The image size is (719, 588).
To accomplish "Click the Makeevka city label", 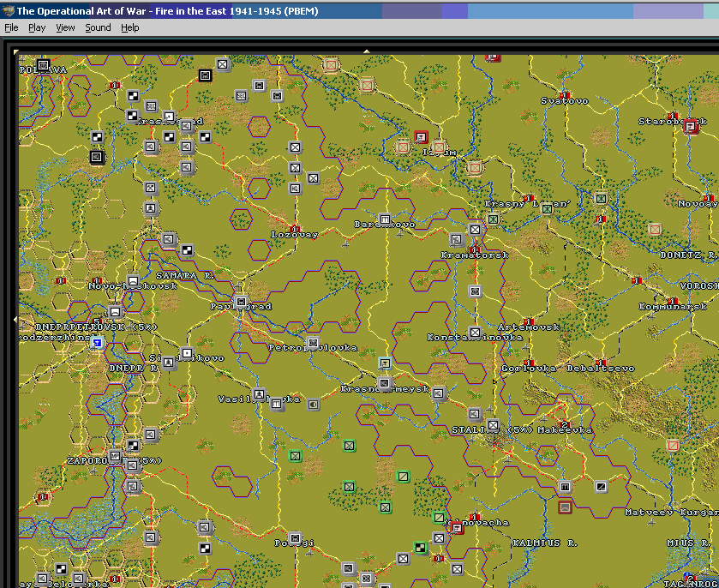I will click(565, 430).
